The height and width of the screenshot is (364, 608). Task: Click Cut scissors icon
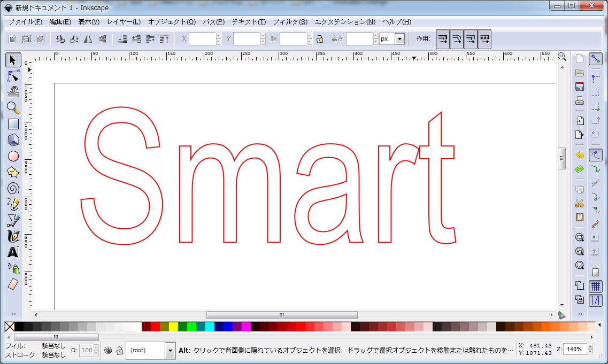(580, 203)
